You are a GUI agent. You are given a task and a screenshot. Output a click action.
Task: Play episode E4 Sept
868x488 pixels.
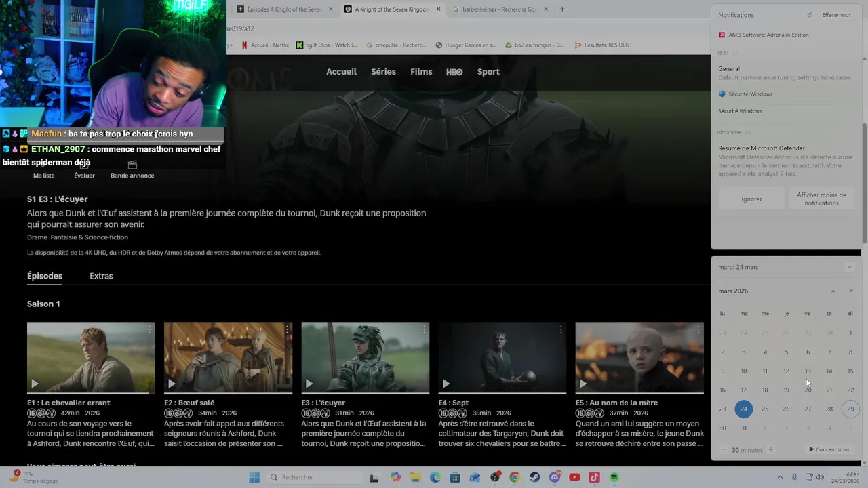point(446,384)
